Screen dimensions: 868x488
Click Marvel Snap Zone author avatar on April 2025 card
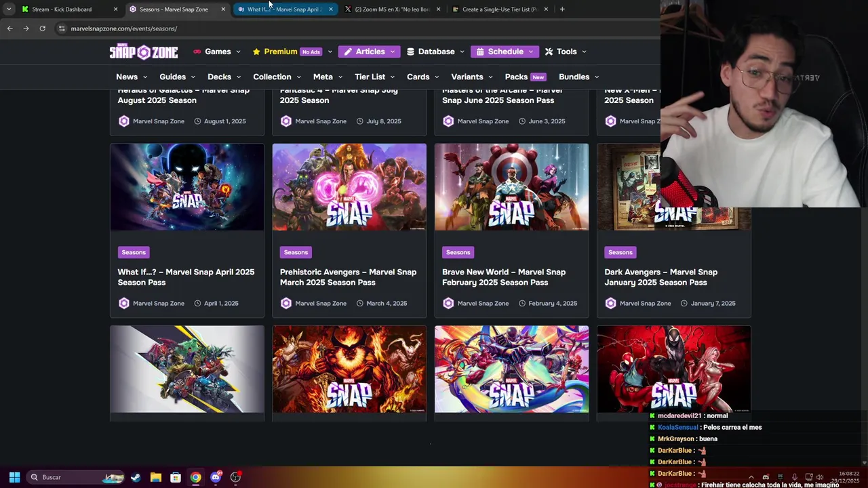point(123,303)
